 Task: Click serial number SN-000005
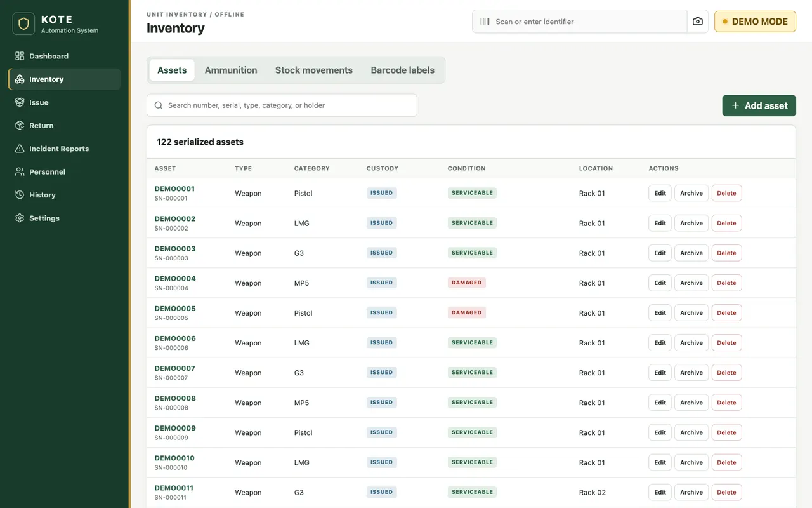coord(171,318)
